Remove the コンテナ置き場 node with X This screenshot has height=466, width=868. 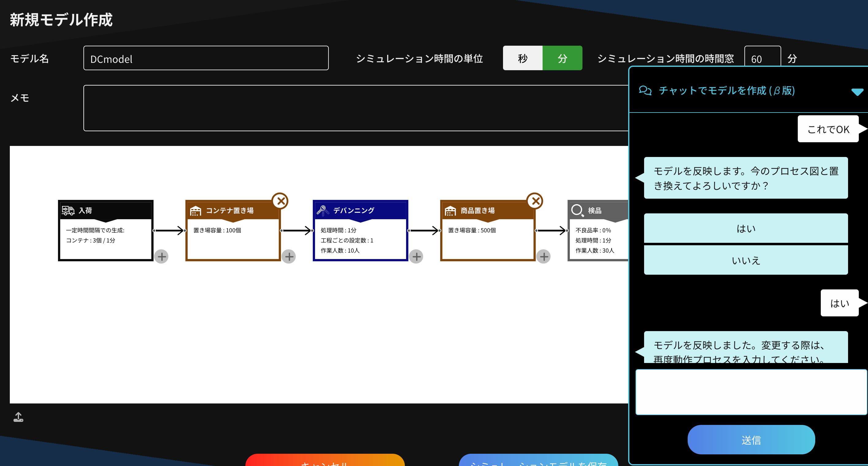[280, 201]
